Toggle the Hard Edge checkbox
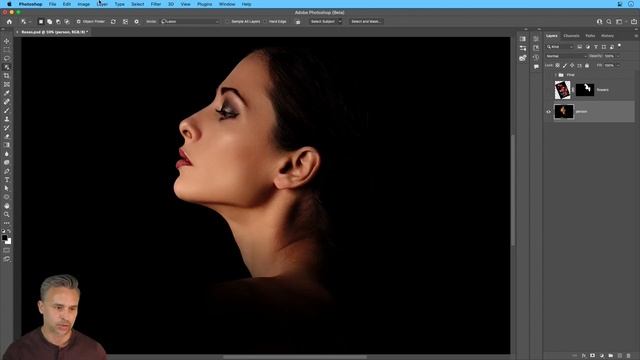Viewport: 640px width, 360px height. click(265, 22)
